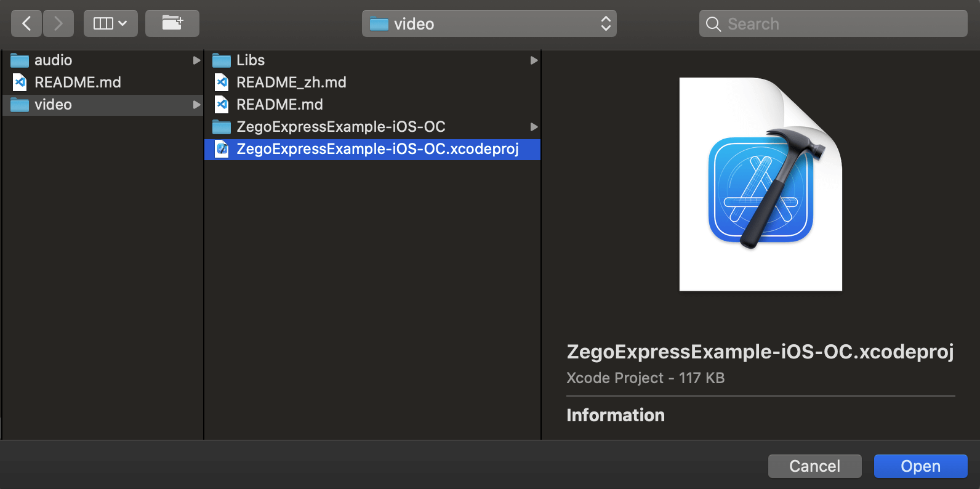This screenshot has height=489, width=980.
Task: Open the video folder path popup
Action: pos(489,23)
